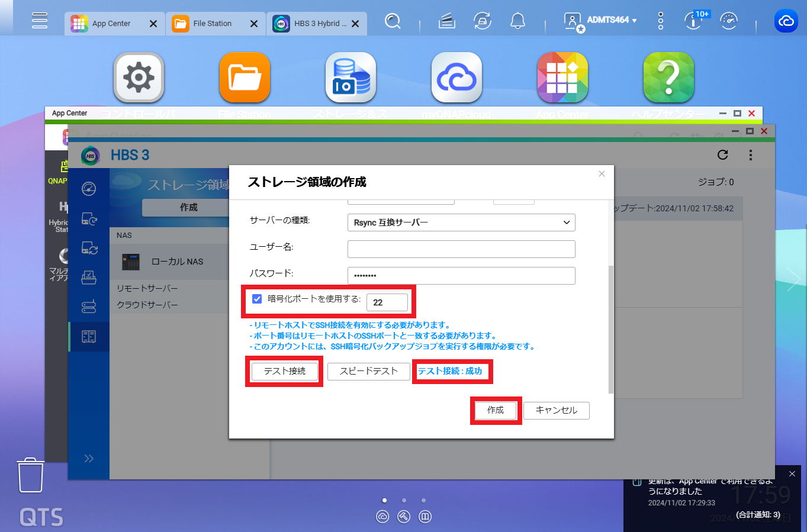
Task: Open Control Panel gear desktop icon
Action: (x=139, y=78)
